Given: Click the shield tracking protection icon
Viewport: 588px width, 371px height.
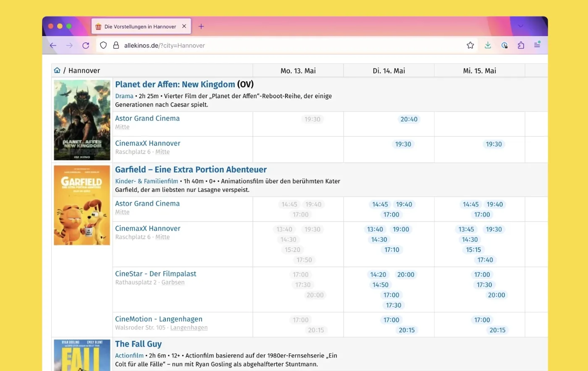Looking at the screenshot, I should tap(103, 45).
